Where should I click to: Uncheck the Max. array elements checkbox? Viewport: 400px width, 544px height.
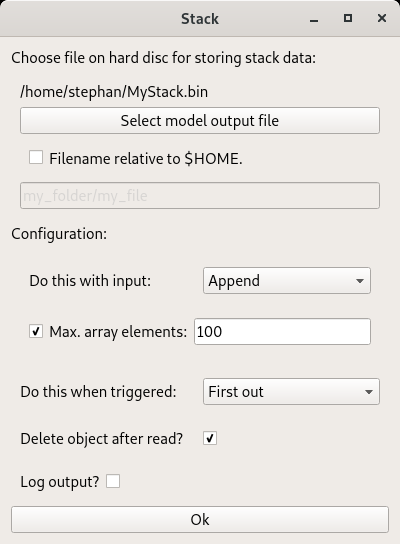click(36, 331)
